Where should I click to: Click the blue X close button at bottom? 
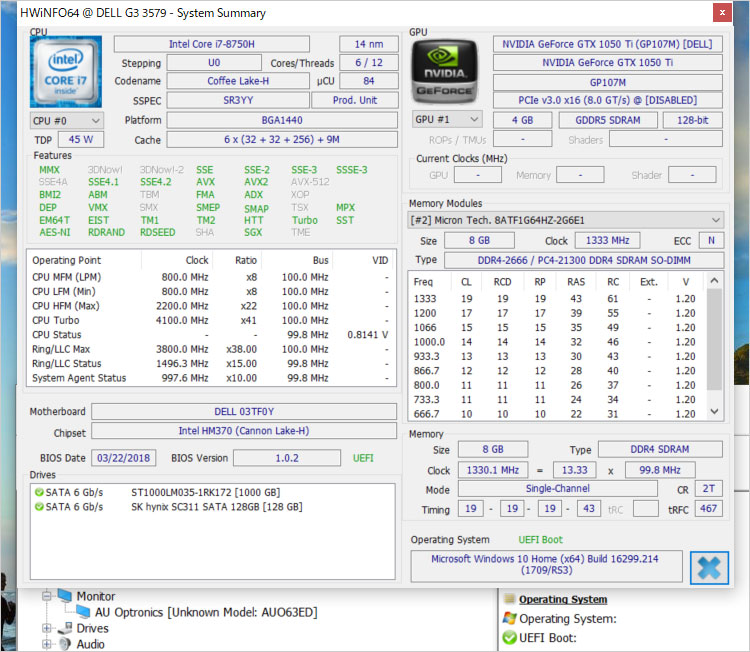coord(709,566)
